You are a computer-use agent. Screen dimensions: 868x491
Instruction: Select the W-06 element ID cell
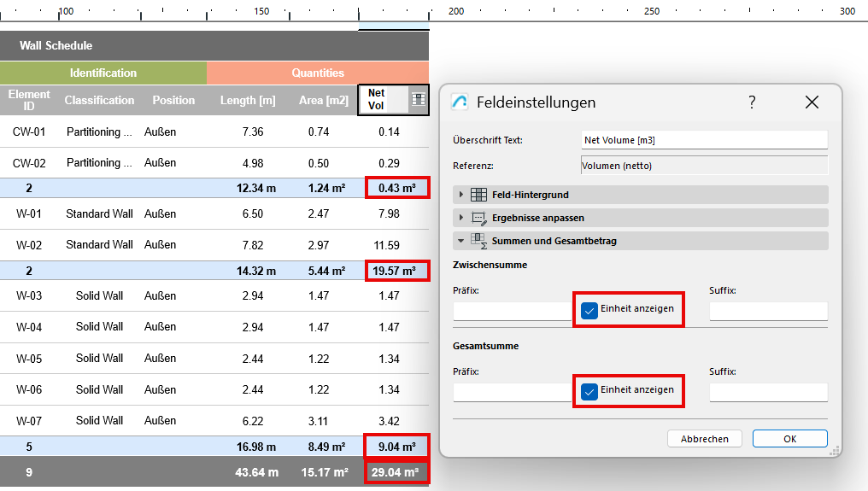coord(29,389)
